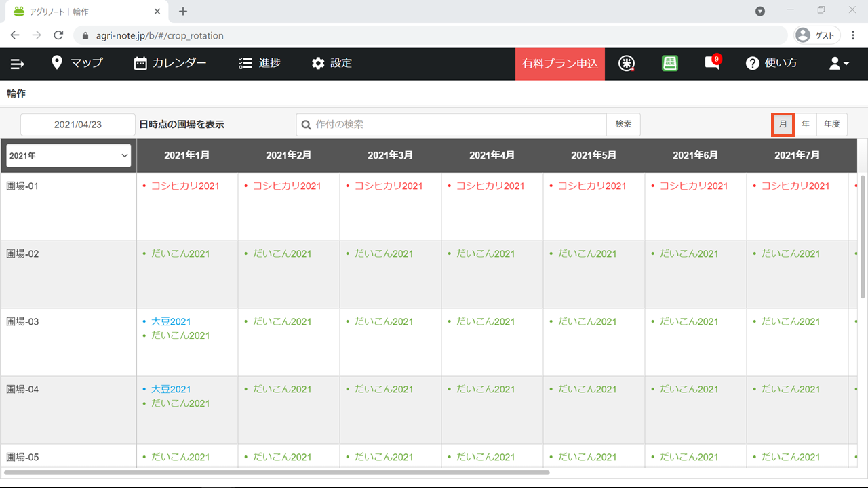Open chat notifications with red badge
Screen dimensions: 868x488
(712, 63)
